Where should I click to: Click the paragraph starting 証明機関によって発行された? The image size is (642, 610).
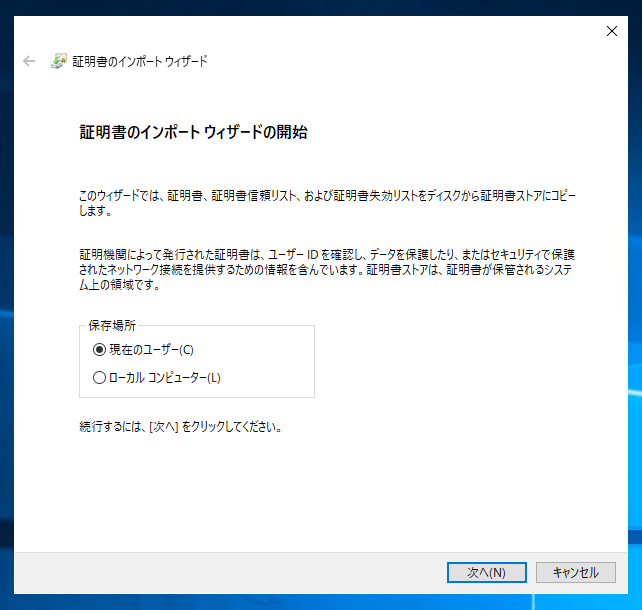(327, 269)
